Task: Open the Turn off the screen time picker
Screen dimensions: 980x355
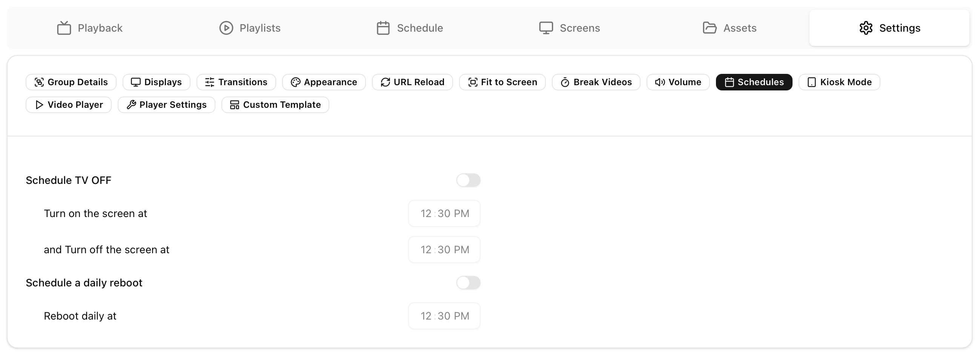Action: tap(444, 250)
